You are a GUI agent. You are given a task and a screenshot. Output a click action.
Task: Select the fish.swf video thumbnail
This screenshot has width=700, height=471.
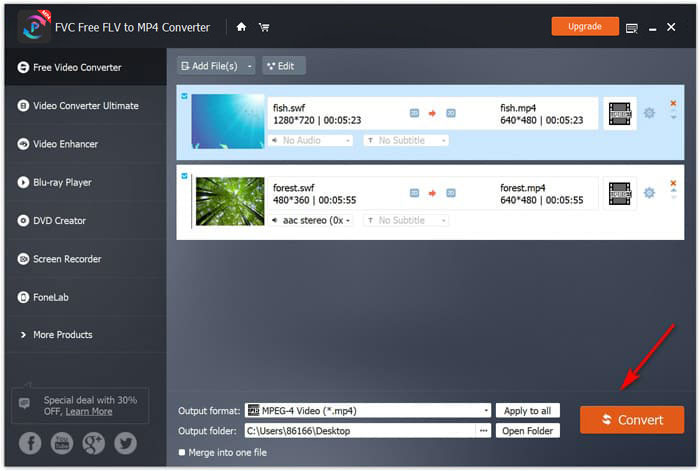(x=228, y=121)
